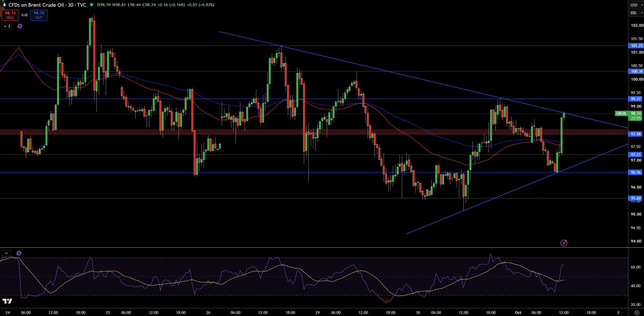
Task: Select the red 97.98 resistance zone band
Action: [314, 132]
